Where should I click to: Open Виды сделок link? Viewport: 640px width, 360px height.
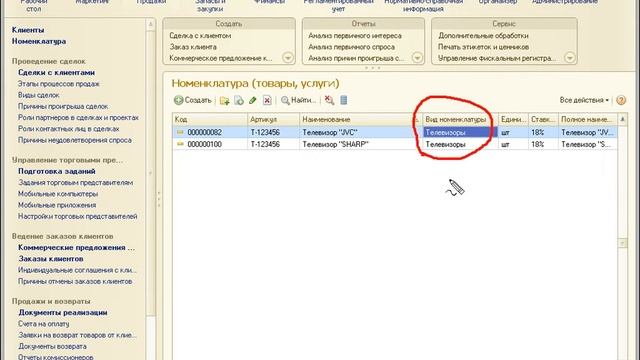[39, 95]
